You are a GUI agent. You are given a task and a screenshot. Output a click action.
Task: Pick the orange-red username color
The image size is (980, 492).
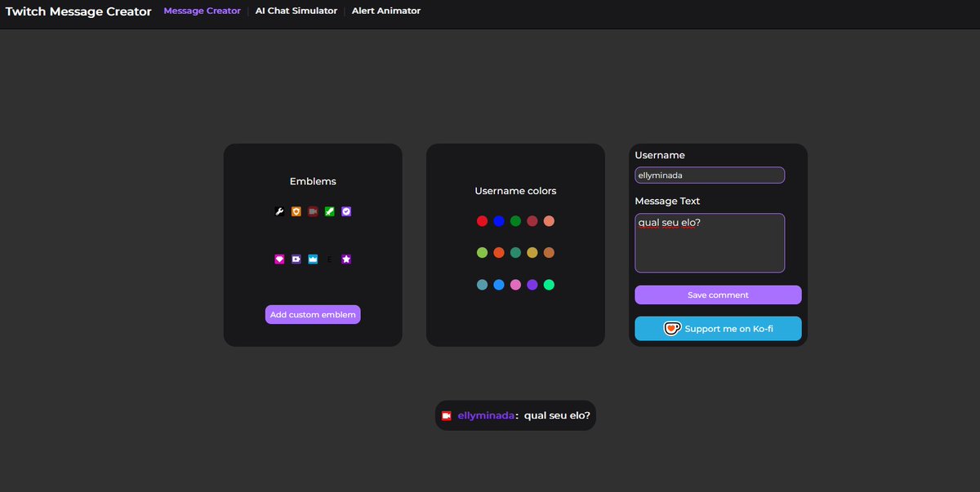(x=499, y=253)
